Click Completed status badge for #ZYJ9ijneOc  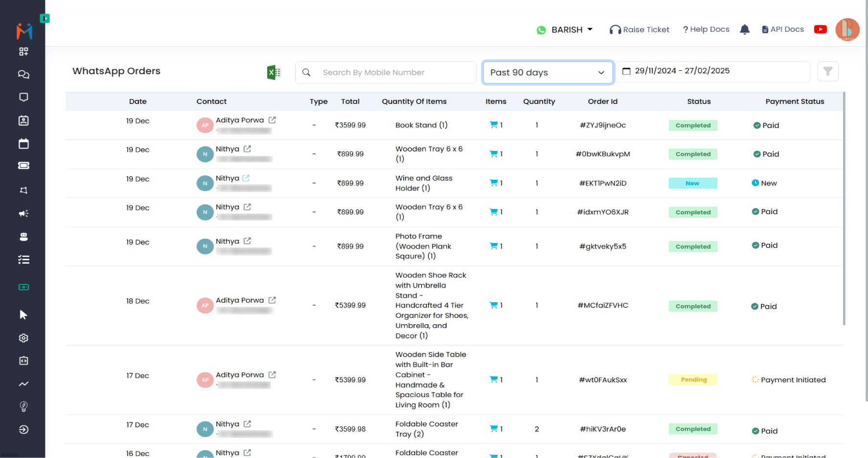[x=693, y=125]
